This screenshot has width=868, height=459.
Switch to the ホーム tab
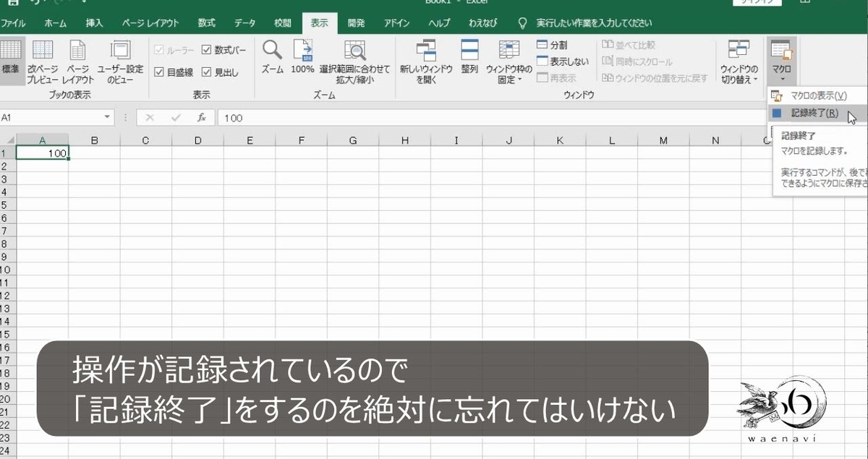pyautogui.click(x=55, y=23)
